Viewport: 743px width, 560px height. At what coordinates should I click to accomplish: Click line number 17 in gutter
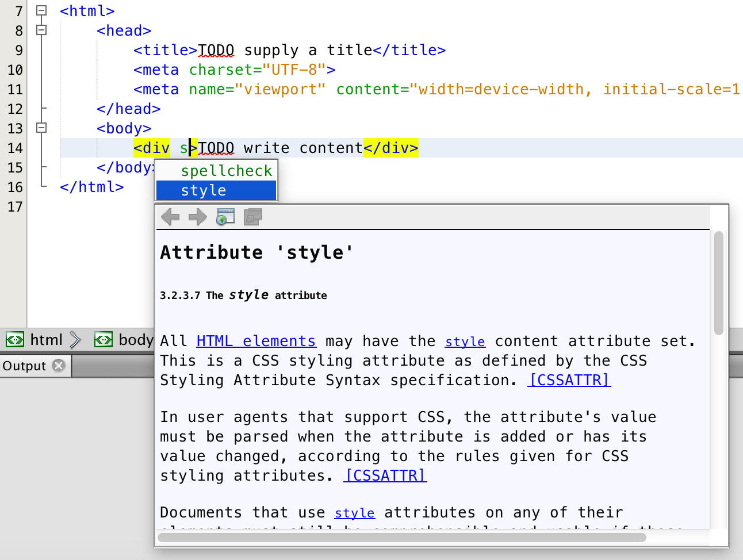(x=15, y=206)
